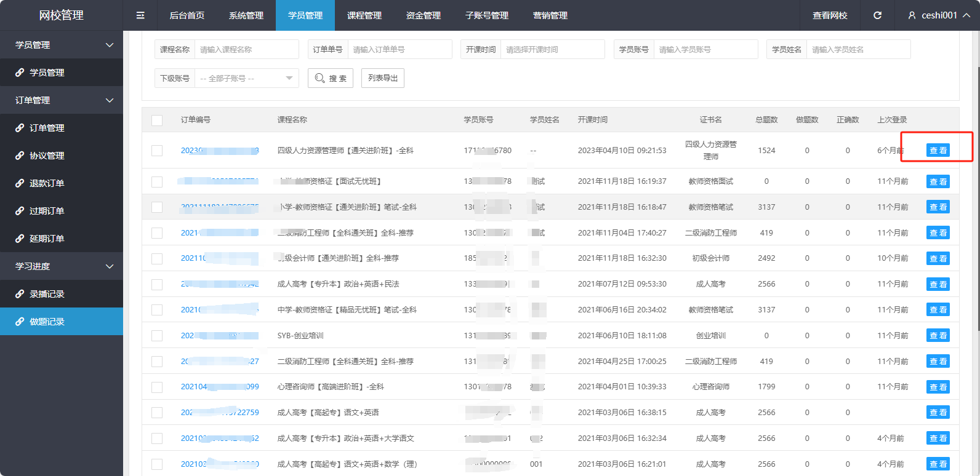Image resolution: width=980 pixels, height=476 pixels.
Task: Focus the 订单单号 input field
Action: click(x=400, y=49)
